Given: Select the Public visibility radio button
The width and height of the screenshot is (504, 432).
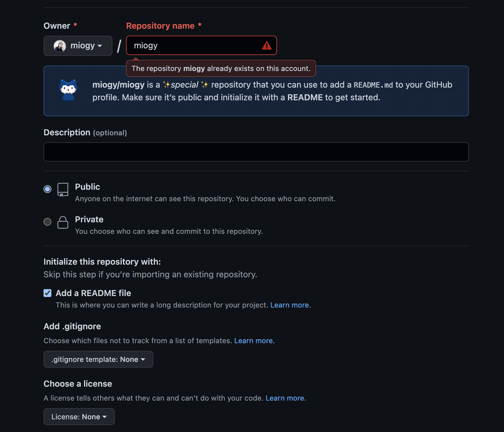Looking at the screenshot, I should coord(47,189).
